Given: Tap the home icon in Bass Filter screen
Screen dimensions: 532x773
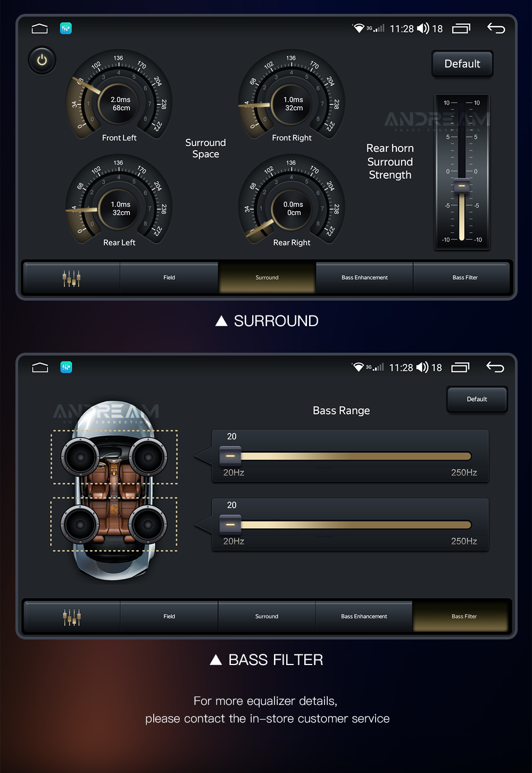Looking at the screenshot, I should pos(40,368).
